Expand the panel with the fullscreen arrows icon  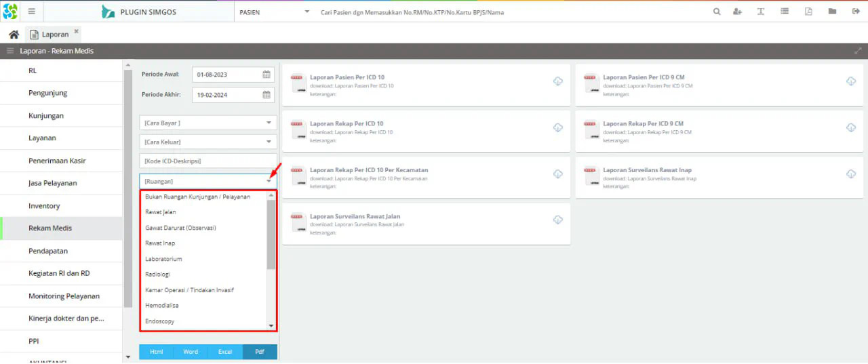pyautogui.click(x=859, y=51)
